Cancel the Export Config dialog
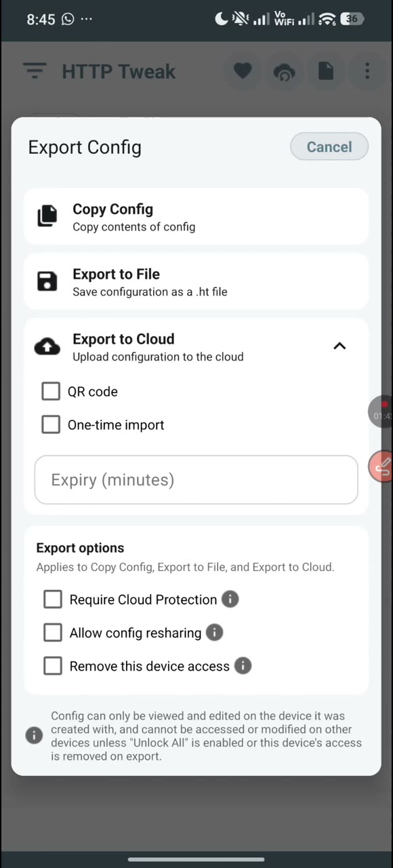The width and height of the screenshot is (393, 868). [329, 146]
